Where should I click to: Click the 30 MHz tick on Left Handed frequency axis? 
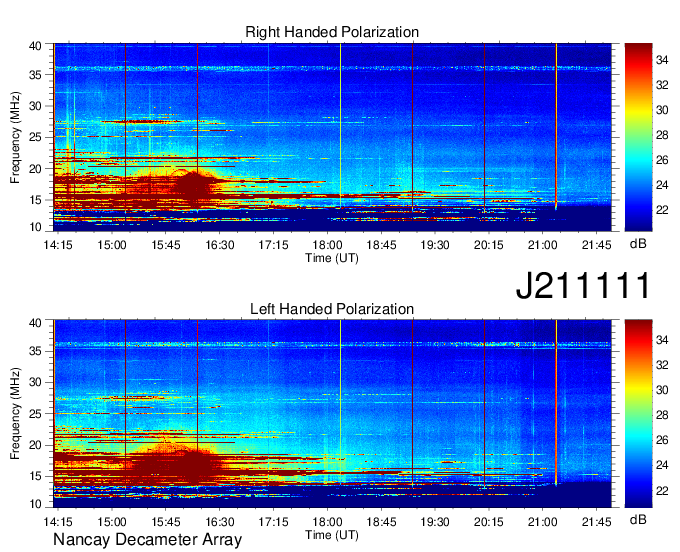[x=35, y=382]
